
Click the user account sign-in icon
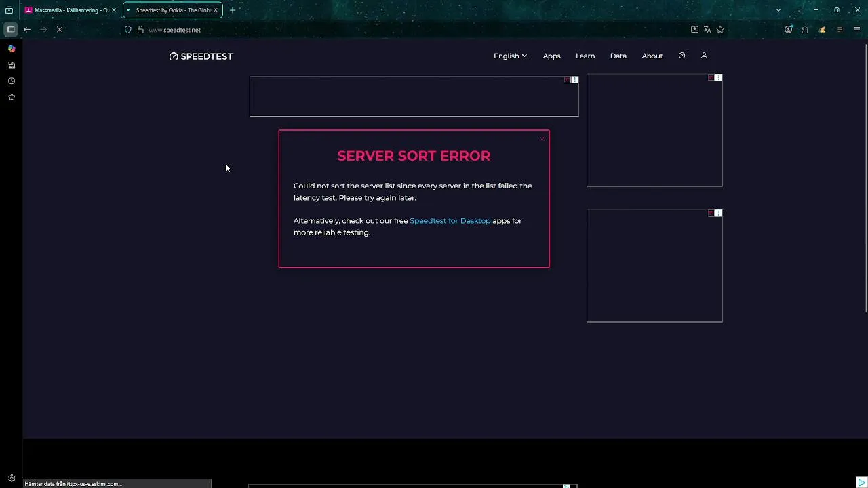[704, 56]
